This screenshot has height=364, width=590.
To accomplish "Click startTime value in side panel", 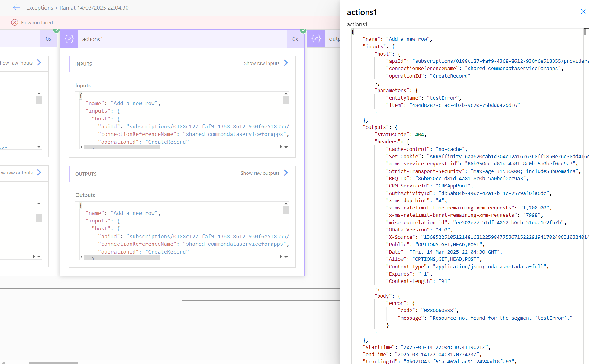I will [x=444, y=347].
